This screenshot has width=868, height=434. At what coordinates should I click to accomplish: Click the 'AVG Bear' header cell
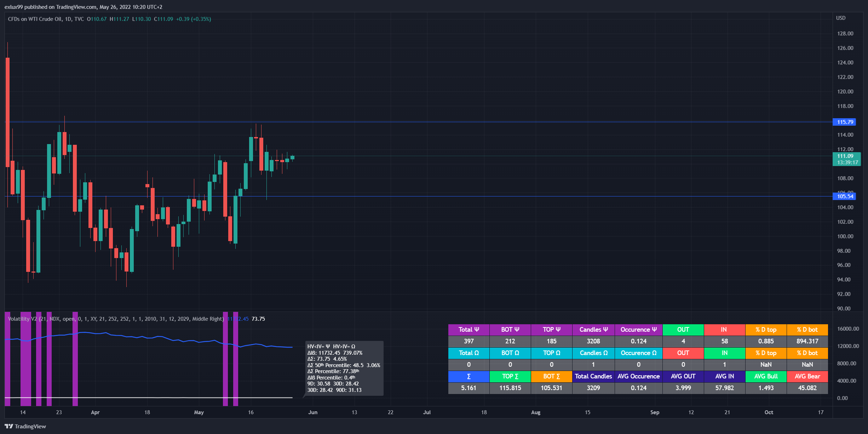[807, 376]
